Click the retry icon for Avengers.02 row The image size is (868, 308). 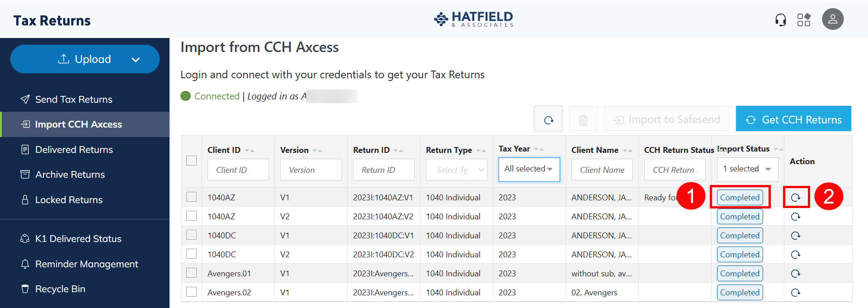(796, 293)
